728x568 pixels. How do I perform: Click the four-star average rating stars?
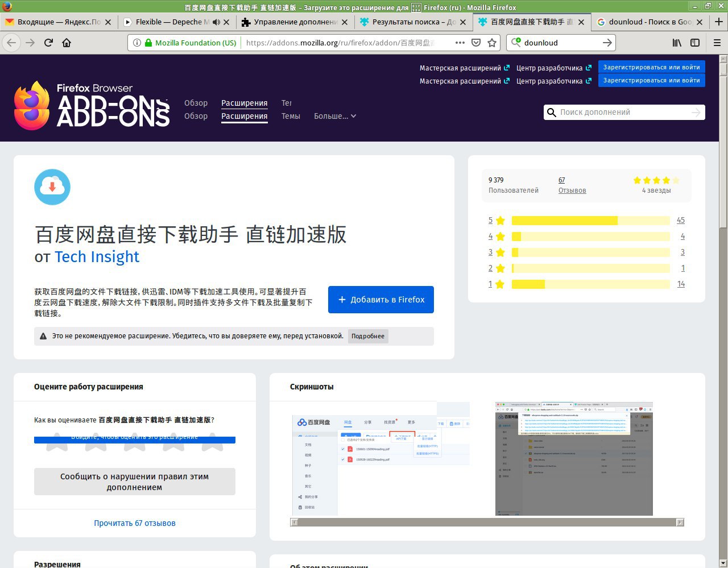(x=656, y=180)
